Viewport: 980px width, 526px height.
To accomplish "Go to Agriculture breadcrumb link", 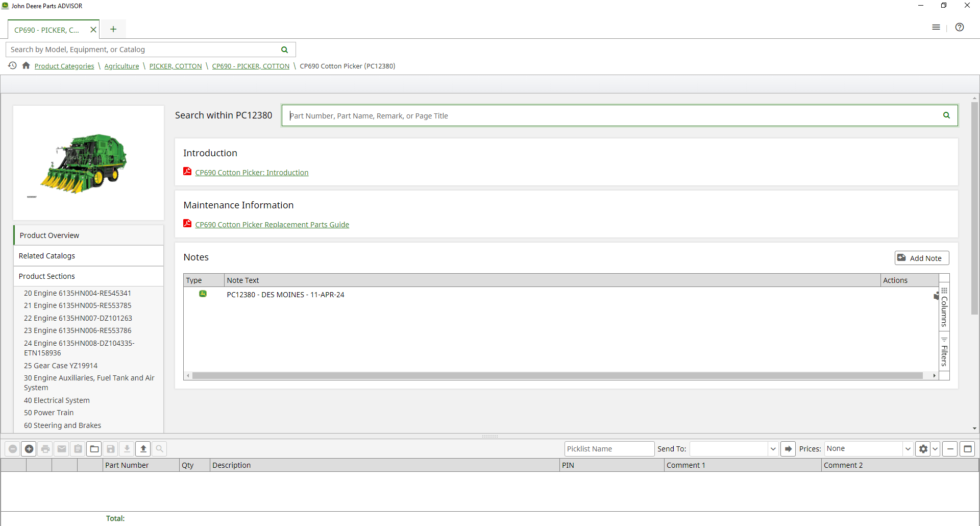I will [121, 66].
